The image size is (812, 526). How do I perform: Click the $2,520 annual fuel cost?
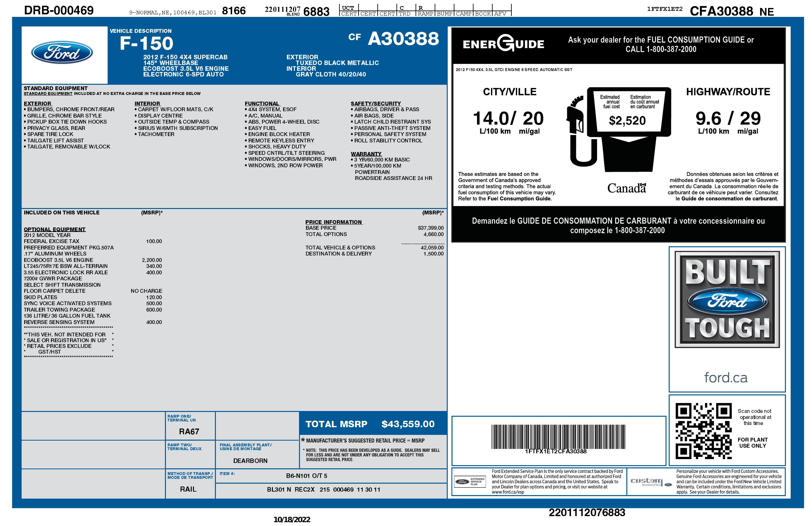(627, 120)
